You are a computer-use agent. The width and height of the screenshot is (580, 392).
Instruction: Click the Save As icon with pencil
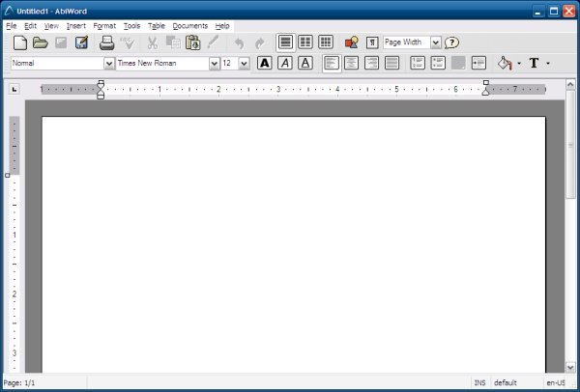[81, 42]
